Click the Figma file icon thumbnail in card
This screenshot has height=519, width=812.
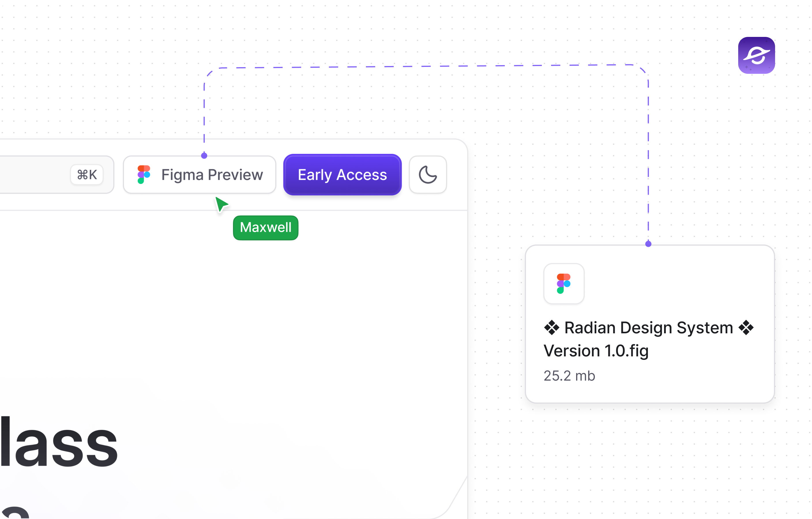(x=563, y=284)
